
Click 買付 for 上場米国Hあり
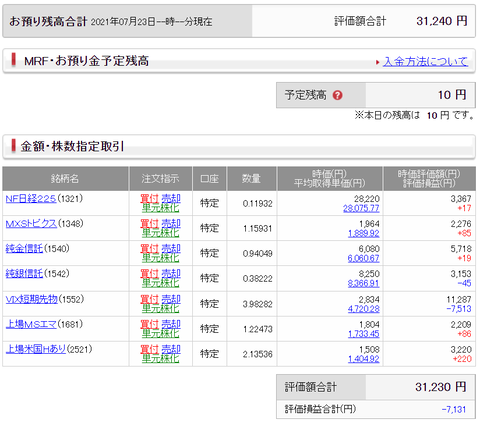coord(149,349)
